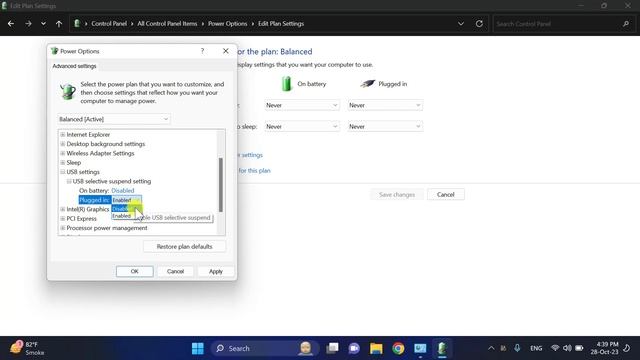
Task: Open first Plugged in Never dropdown
Action: (385, 105)
